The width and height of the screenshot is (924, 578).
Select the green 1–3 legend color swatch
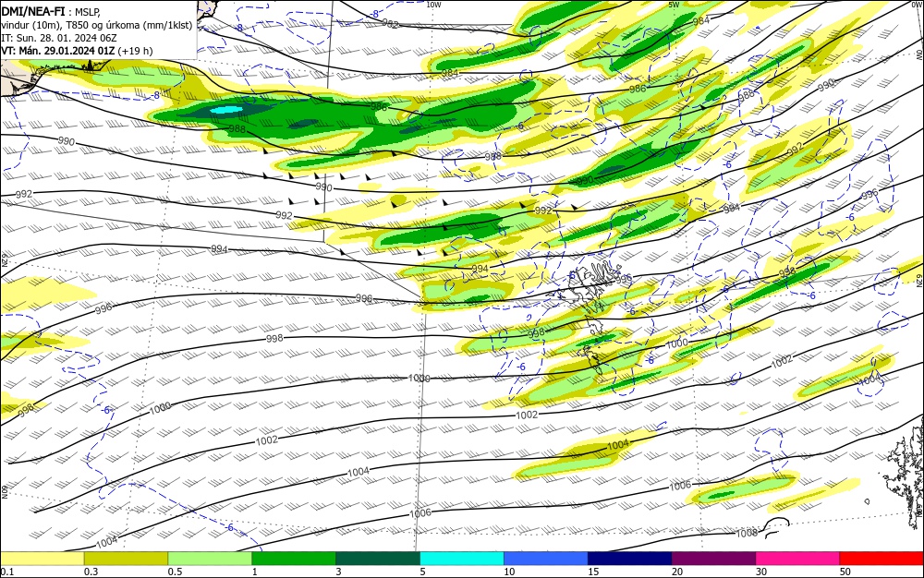(x=294, y=559)
